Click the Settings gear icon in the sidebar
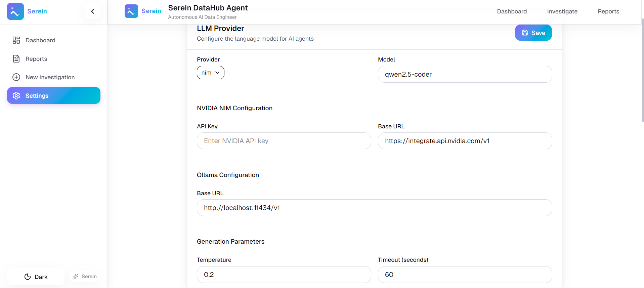Image resolution: width=644 pixels, height=288 pixels. click(x=16, y=96)
